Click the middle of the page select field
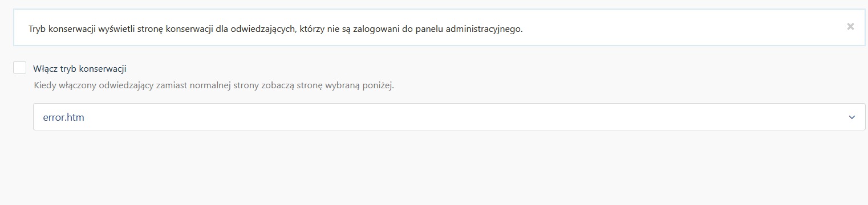This screenshot has height=205, width=868. point(449,117)
